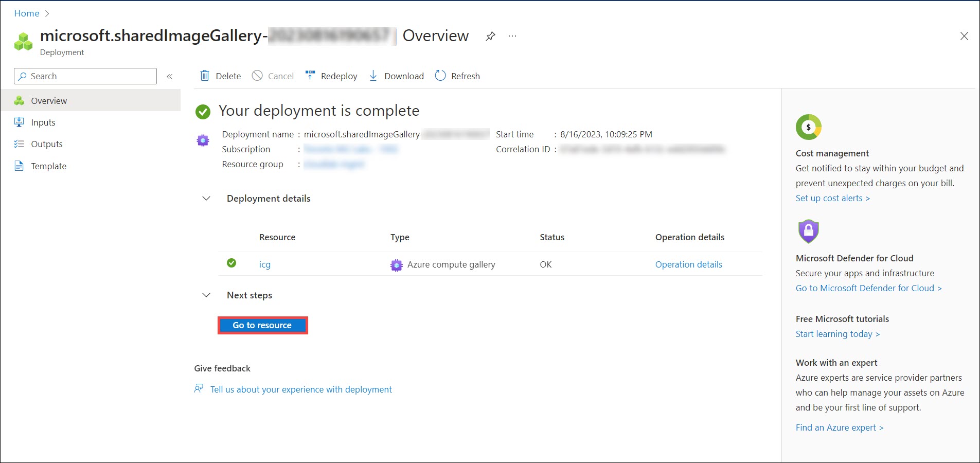Click the Overview green cubes menu icon

click(19, 101)
